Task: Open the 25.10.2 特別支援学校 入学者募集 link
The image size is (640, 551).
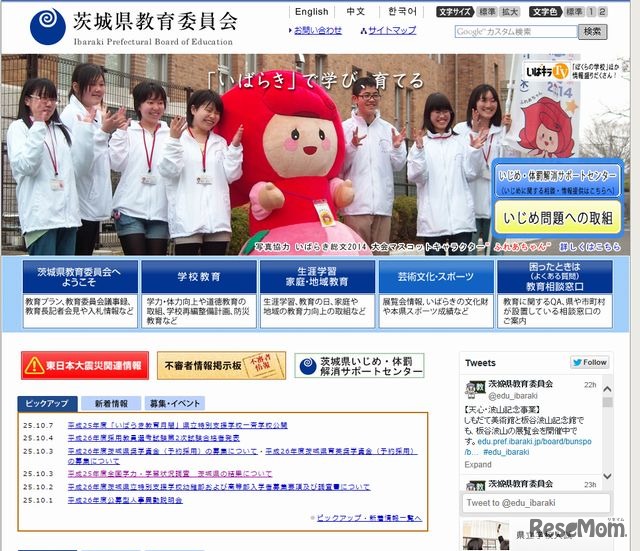Action: (x=219, y=487)
